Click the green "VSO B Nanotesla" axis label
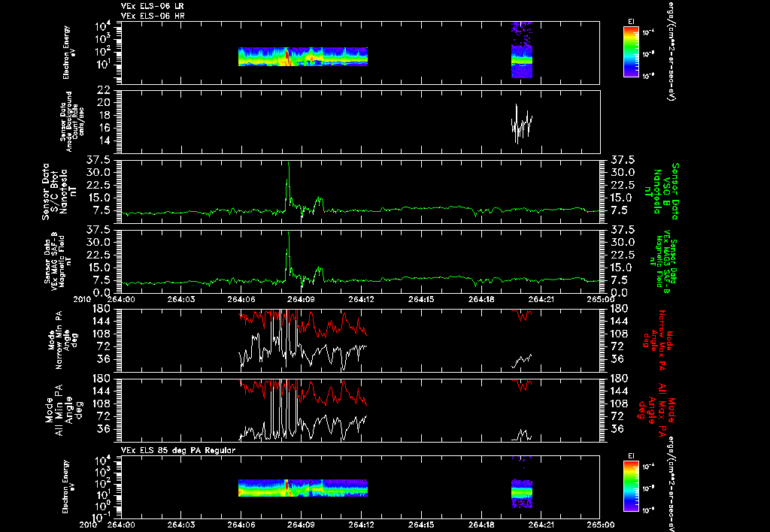 pyautogui.click(x=661, y=192)
